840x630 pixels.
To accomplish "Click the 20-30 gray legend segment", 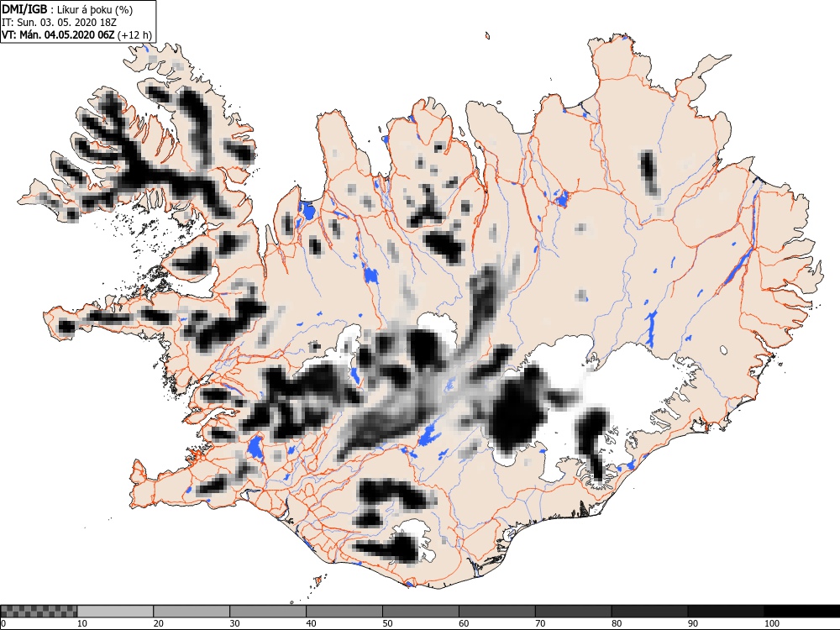I will 192,612.
